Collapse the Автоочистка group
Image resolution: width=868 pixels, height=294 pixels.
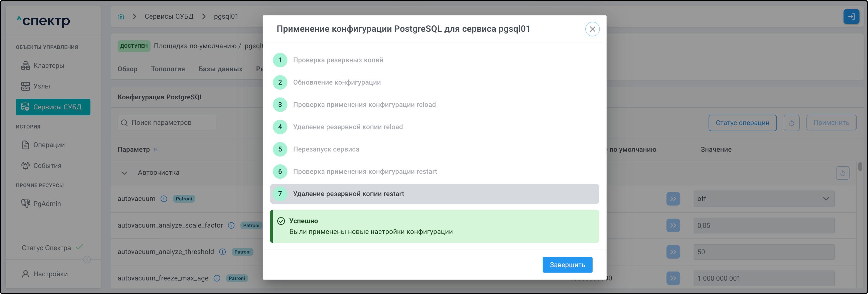pyautogui.click(x=124, y=173)
